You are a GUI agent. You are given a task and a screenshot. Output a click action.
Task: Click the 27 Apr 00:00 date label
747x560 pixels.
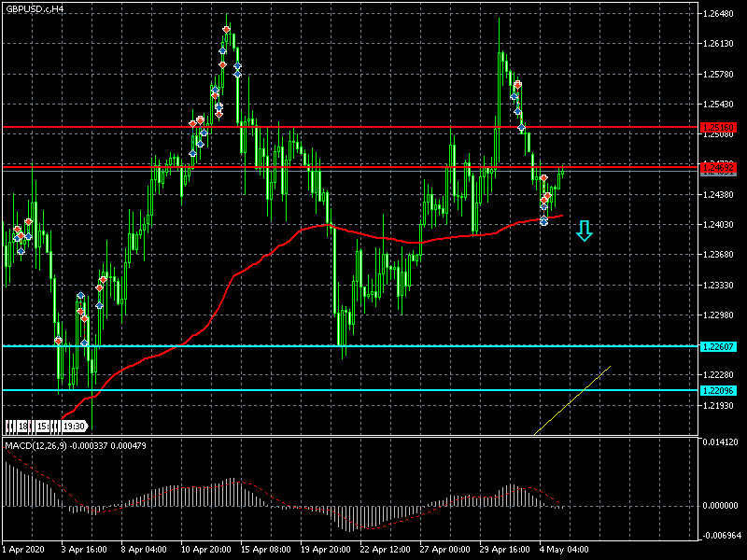pyautogui.click(x=446, y=548)
